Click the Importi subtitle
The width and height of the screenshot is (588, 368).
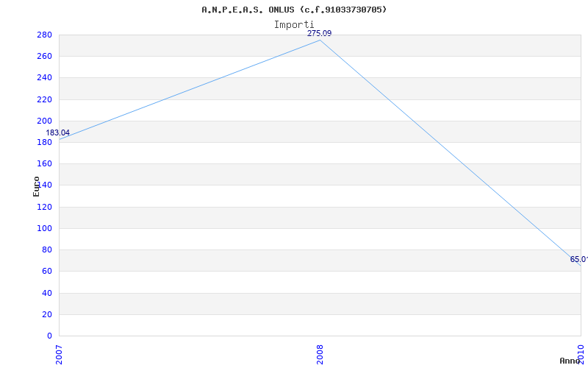[x=293, y=25]
